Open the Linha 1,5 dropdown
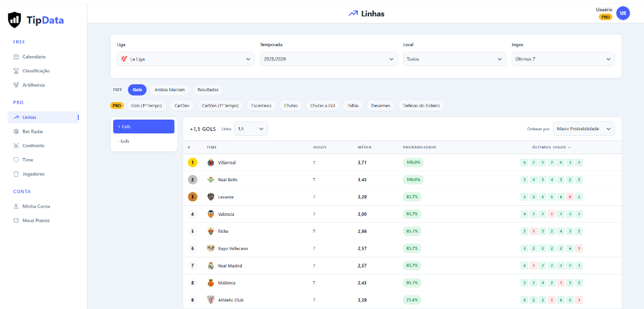The height and width of the screenshot is (309, 644). (x=250, y=129)
